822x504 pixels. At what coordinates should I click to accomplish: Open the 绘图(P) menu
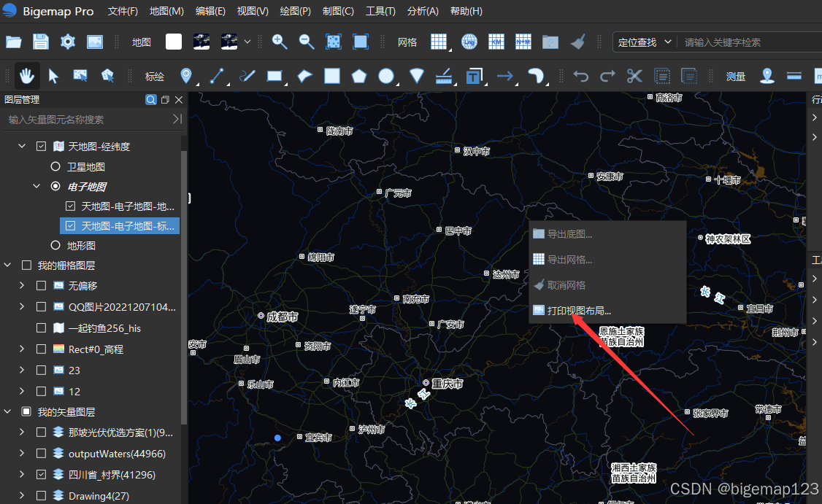[x=295, y=11]
